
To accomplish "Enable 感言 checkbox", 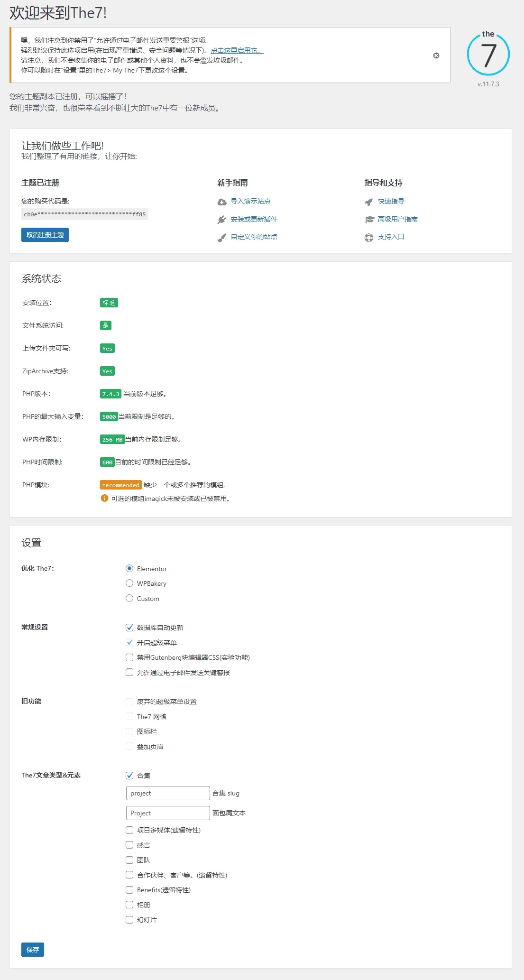I will coord(129,845).
